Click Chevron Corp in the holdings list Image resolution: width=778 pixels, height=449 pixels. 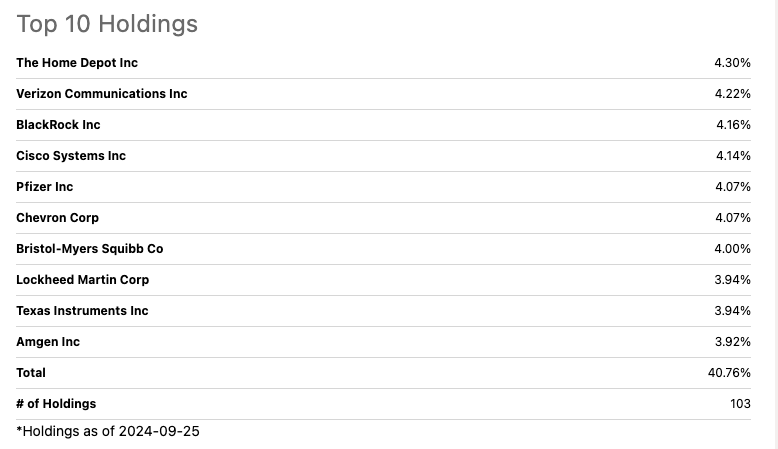58,218
